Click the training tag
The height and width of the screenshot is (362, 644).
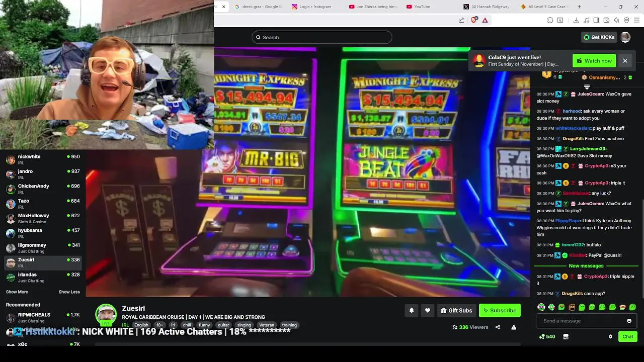pos(289,325)
